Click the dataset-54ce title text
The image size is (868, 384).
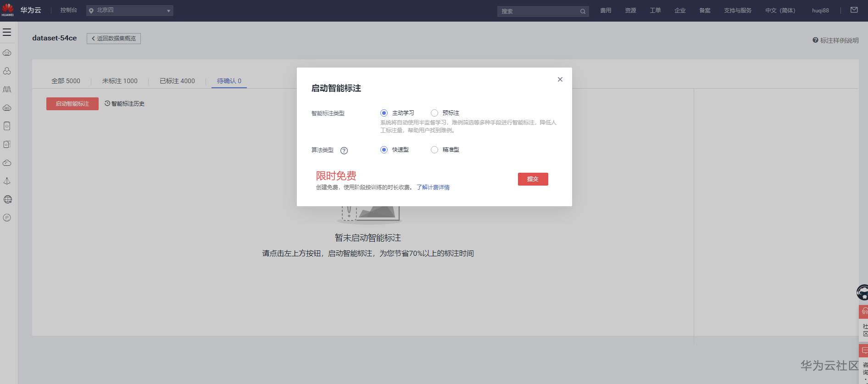click(x=55, y=38)
